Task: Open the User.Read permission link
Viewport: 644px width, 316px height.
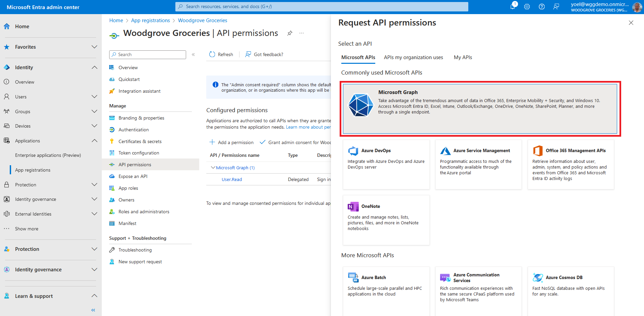Action: (231, 179)
